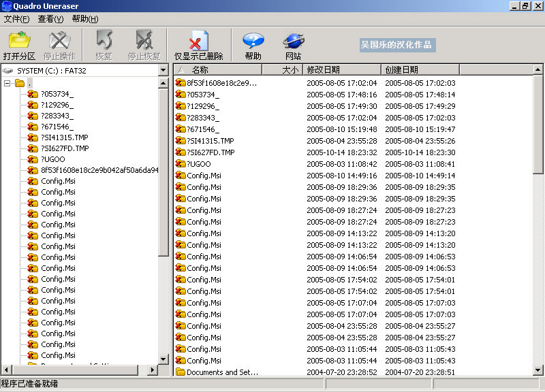Select ?671546_ in the folder tree
Image resolution: width=545 pixels, height=392 pixels.
click(57, 127)
